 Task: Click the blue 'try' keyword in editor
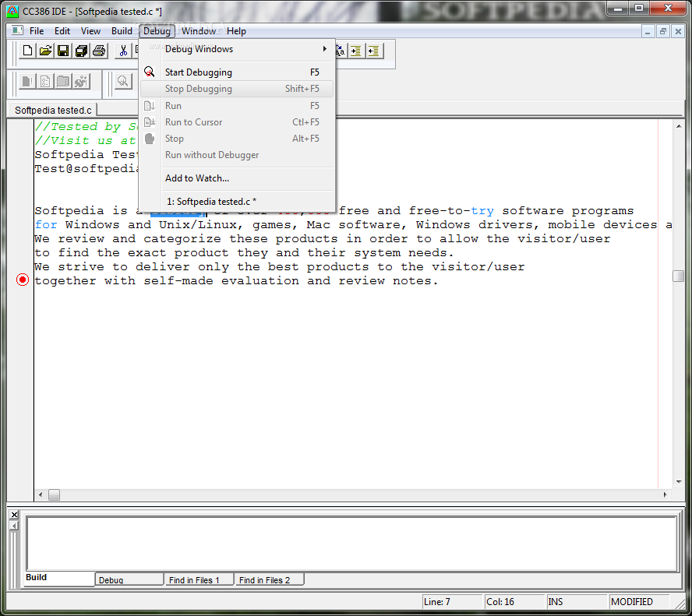482,211
